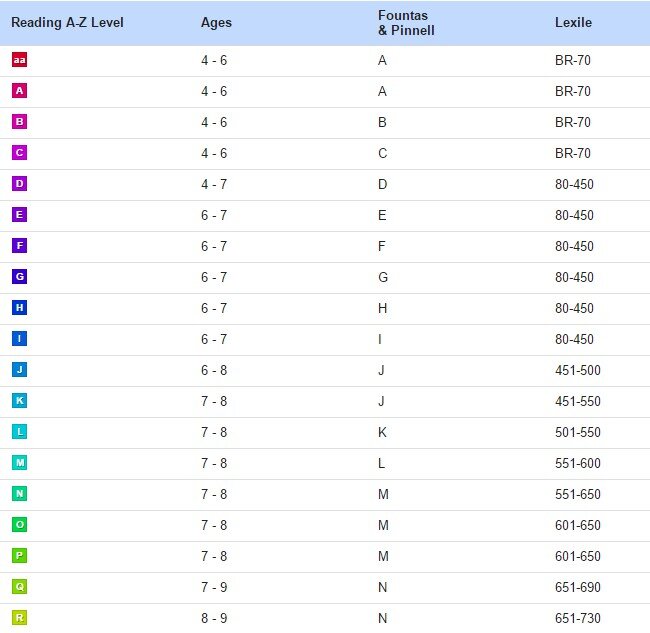Select the level A badge icon
Image resolution: width=650 pixels, height=633 pixels.
click(x=19, y=91)
